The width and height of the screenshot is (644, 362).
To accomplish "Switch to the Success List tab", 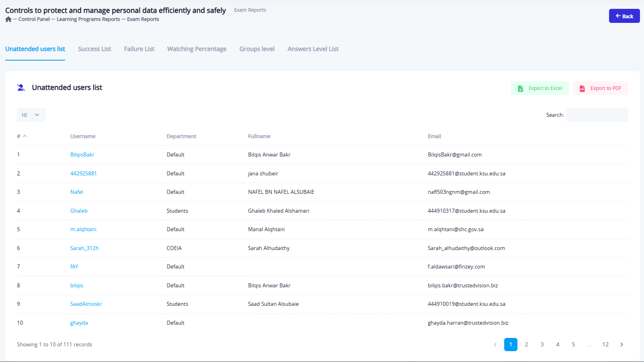I will (94, 49).
